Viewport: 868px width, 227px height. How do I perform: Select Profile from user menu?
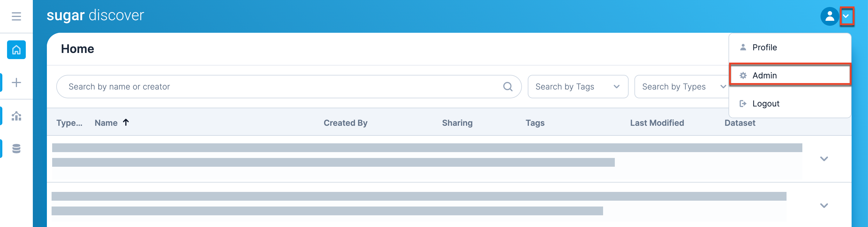764,47
